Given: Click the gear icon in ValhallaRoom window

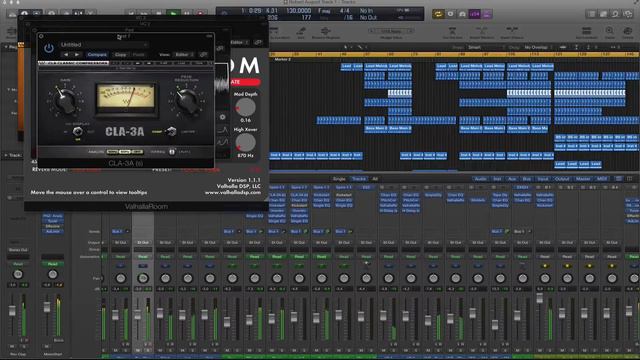Looking at the screenshot, I should tap(222, 117).
